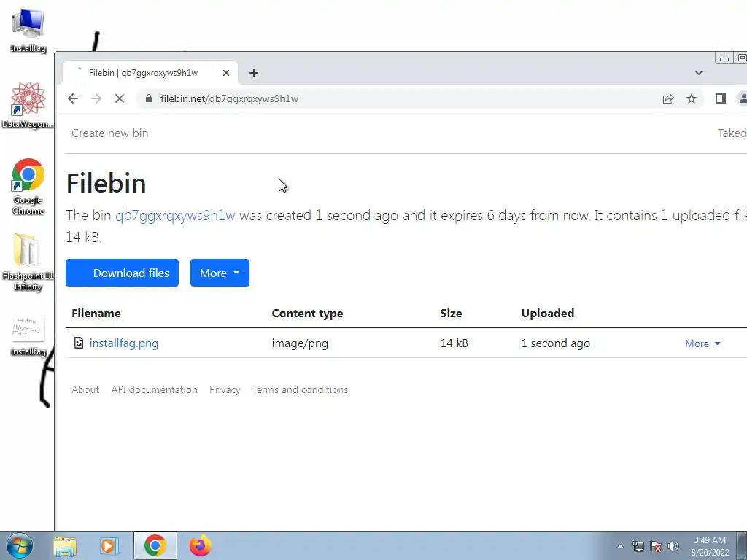Click the volume speaker icon
The height and width of the screenshot is (560, 747).
[x=673, y=546]
